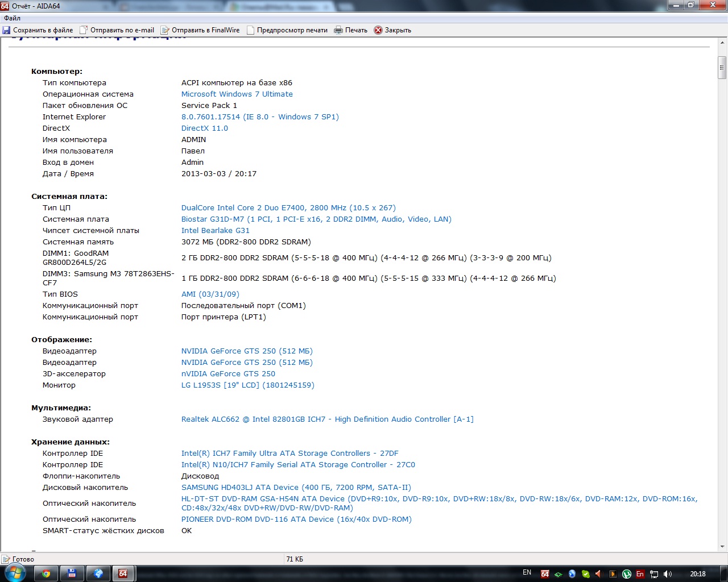Click the 'Системная плата:' section heading
Screen dimensions: 728x582
(x=69, y=197)
